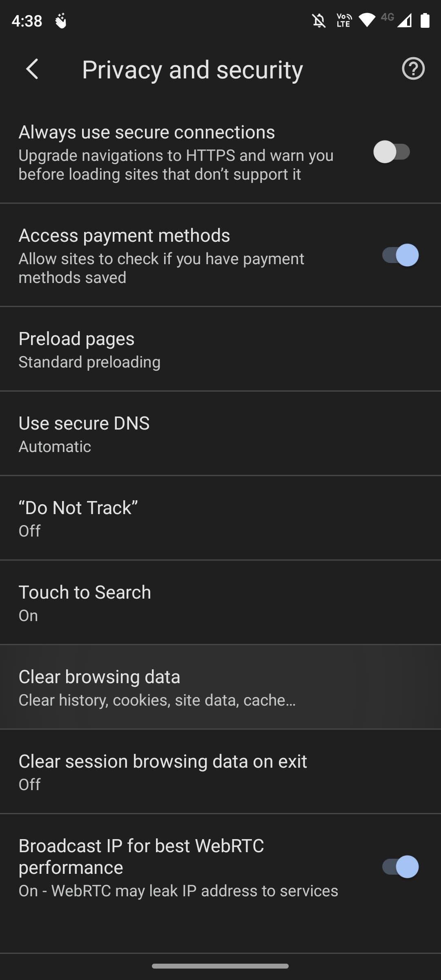441x980 pixels.
Task: Open the help question mark icon
Action: tap(413, 69)
